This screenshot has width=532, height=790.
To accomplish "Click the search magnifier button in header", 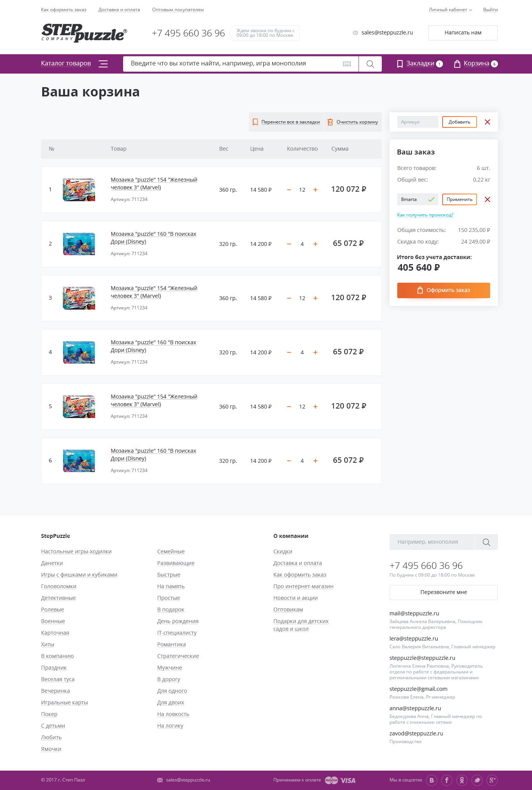I will (370, 64).
